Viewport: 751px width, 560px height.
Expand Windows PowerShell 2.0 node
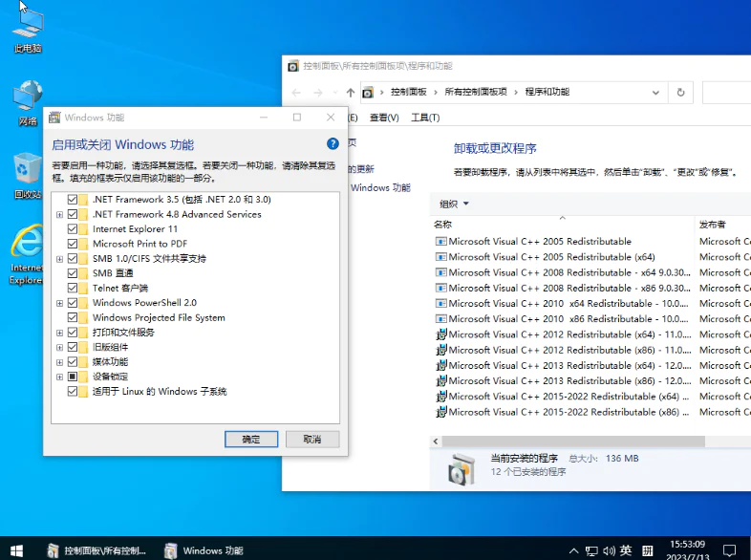[x=59, y=303]
